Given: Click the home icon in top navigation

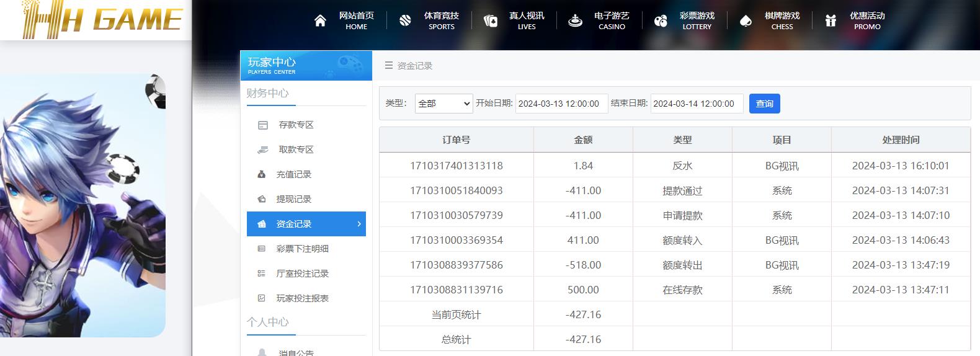Looking at the screenshot, I should coord(320,21).
